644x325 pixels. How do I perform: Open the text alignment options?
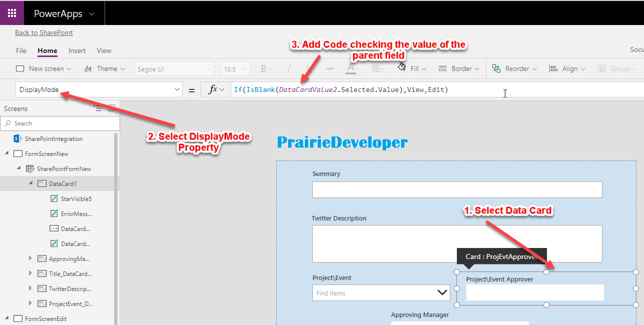click(379, 69)
